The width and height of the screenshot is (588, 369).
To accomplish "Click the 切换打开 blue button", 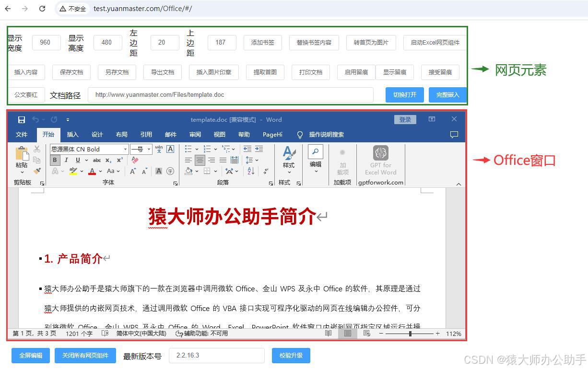I will point(405,95).
